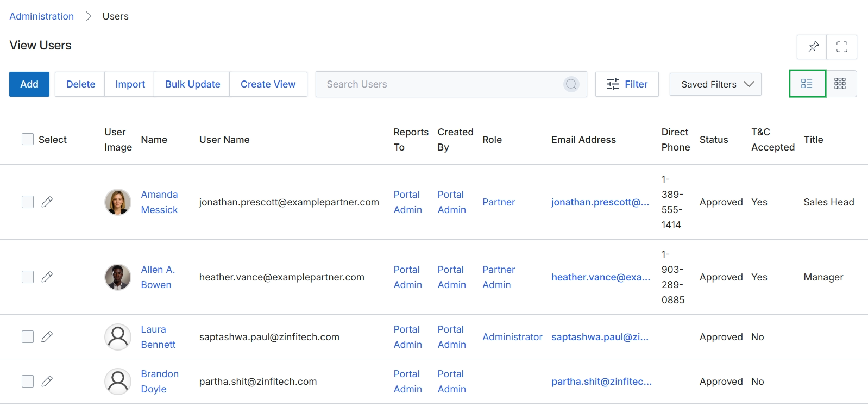
Task: Click the Direct Phone column header
Action: [x=676, y=140]
